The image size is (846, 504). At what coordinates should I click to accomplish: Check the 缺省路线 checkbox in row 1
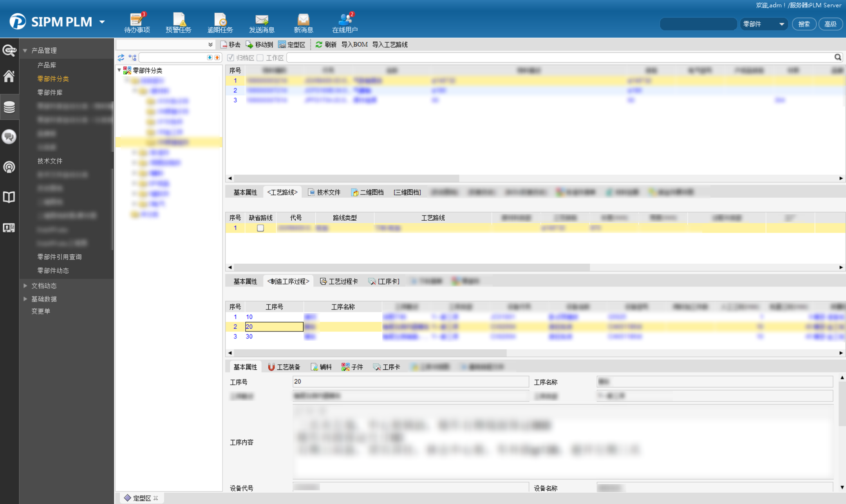[x=260, y=228]
